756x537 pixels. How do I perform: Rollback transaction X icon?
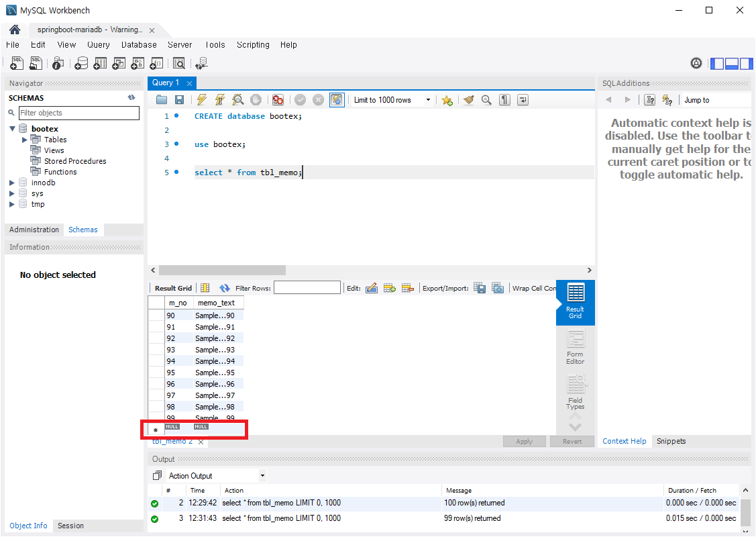point(318,100)
